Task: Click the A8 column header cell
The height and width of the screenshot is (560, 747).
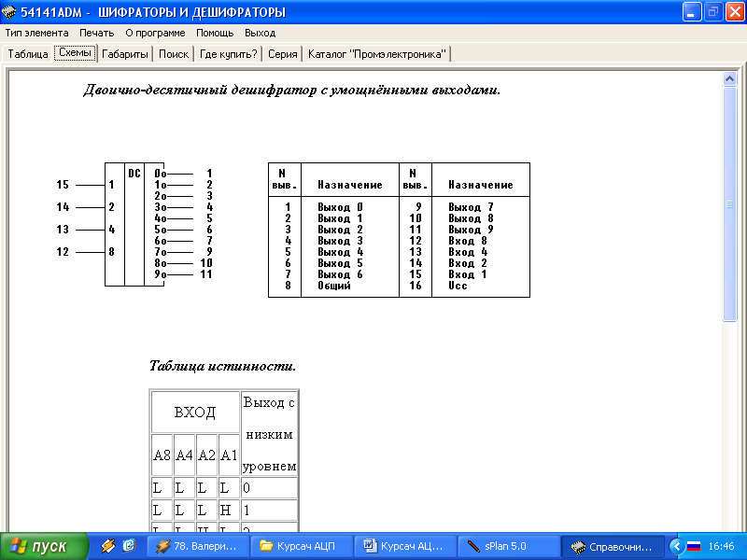Action: (x=162, y=455)
